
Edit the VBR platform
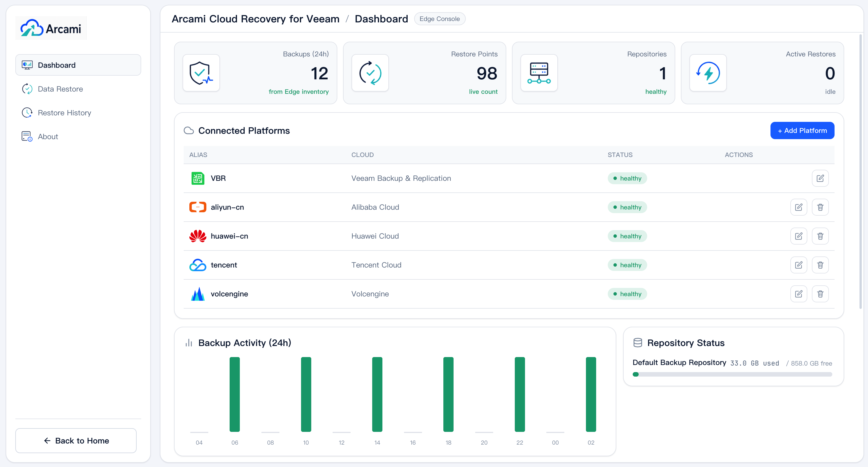point(820,178)
